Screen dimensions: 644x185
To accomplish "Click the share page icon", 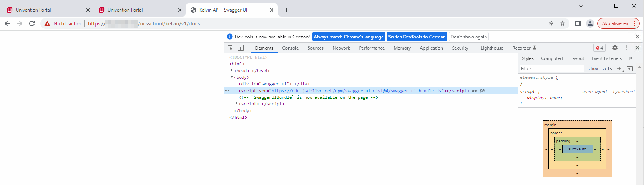I will pyautogui.click(x=550, y=23).
